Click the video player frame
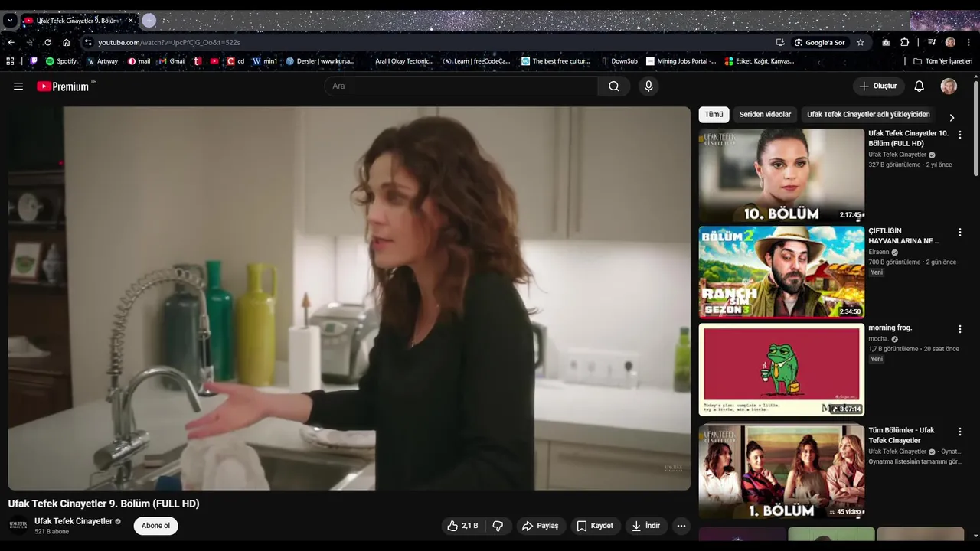The height and width of the screenshot is (551, 980). click(x=349, y=298)
